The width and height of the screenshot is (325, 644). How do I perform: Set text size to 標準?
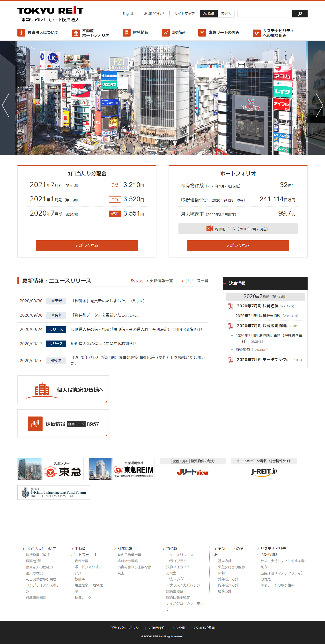[209, 14]
